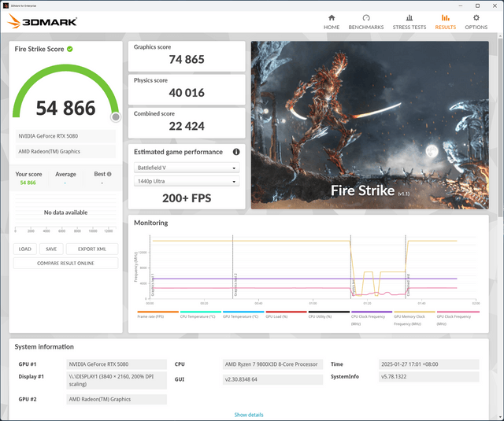Click the vertical scrollbar on right edge
Screen dimensions: 504x421
click(501, 128)
